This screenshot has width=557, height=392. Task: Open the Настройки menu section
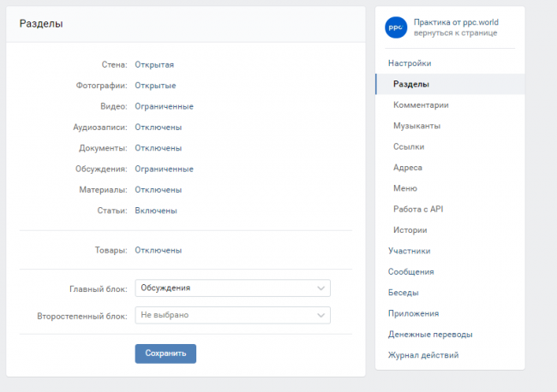(x=410, y=63)
